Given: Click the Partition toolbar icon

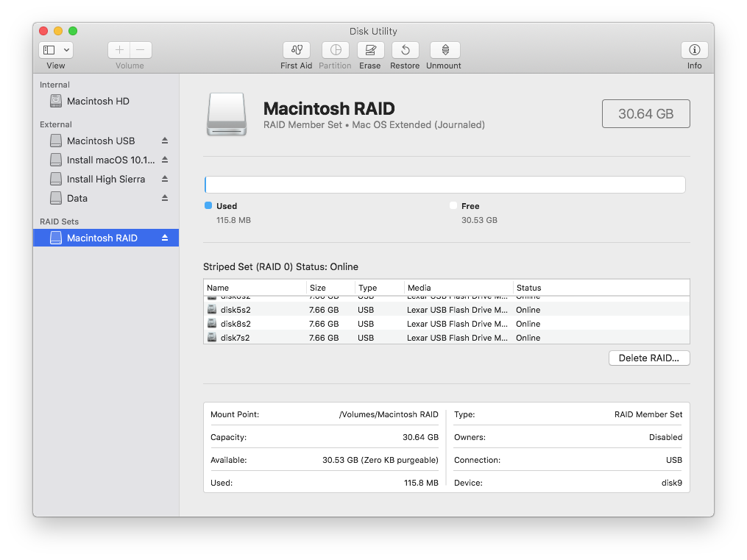Looking at the screenshot, I should coord(336,50).
